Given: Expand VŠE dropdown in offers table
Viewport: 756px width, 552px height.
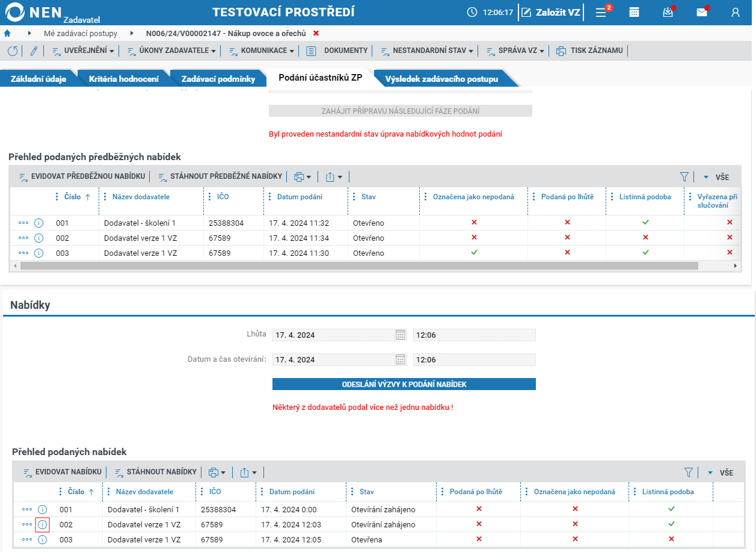Looking at the screenshot, I should click(x=719, y=473).
